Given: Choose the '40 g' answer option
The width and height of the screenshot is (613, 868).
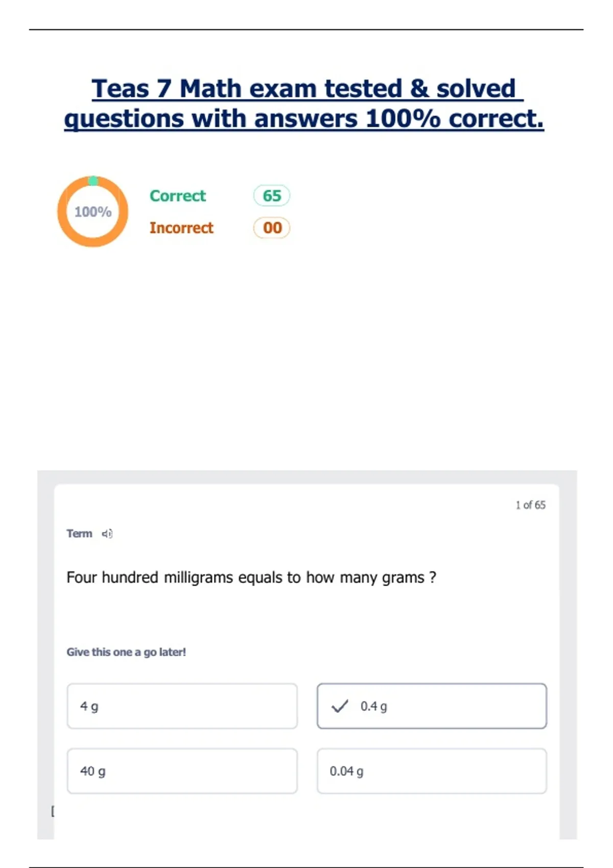Looking at the screenshot, I should pyautogui.click(x=182, y=771).
